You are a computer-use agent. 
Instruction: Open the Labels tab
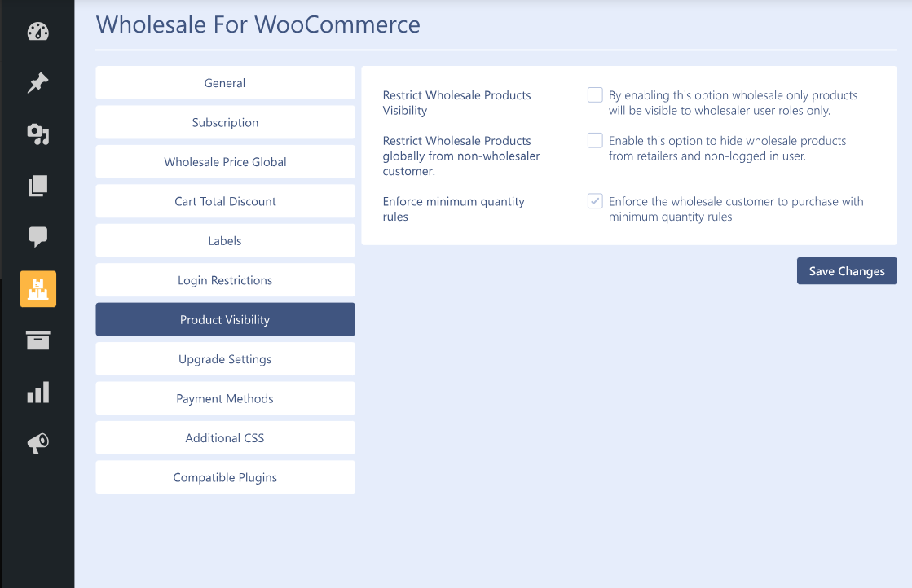pyautogui.click(x=225, y=240)
